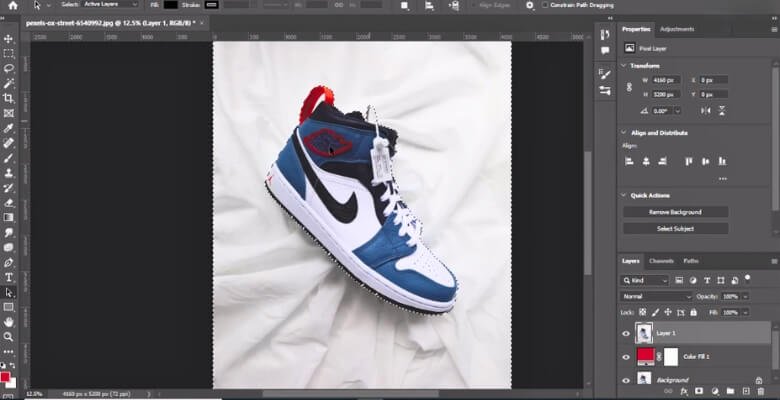The image size is (780, 400).
Task: Open the Home screen icon
Action: pos(13,5)
